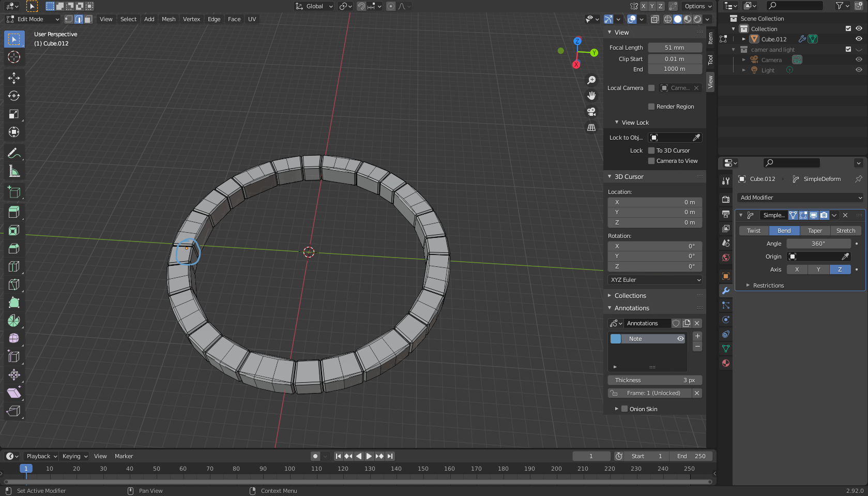
Task: Click the zoom viewport magnifier icon
Action: tap(591, 80)
